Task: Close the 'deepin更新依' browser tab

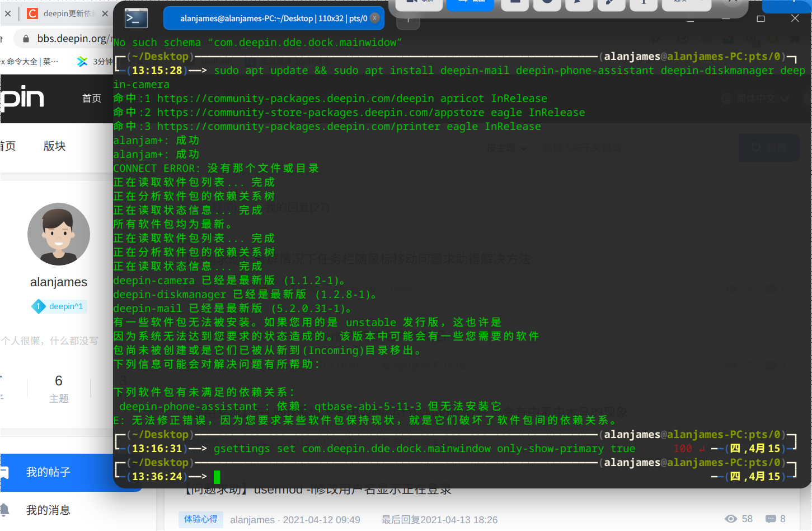Action: [105, 13]
